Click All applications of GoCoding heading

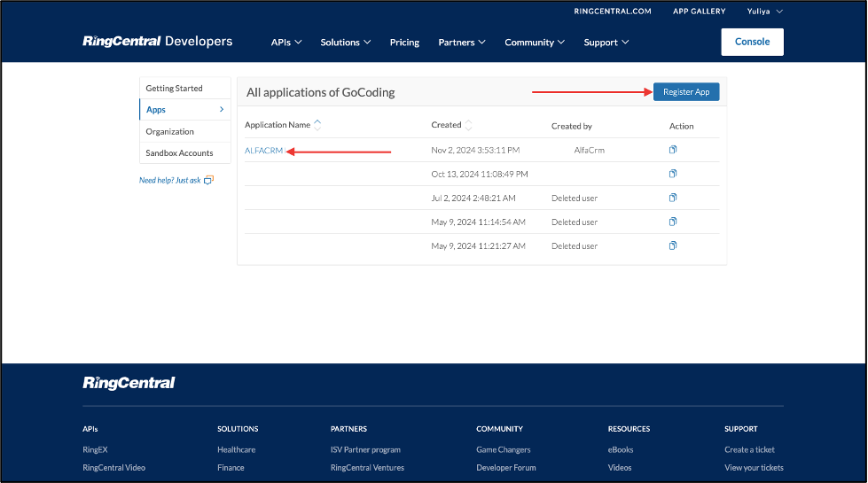coord(321,92)
